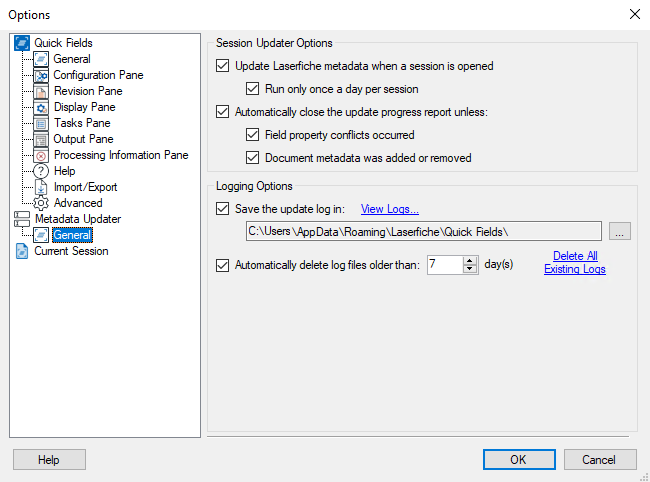The image size is (650, 482).
Task: Decrease days with the down spinner arrow
Action: (470, 269)
